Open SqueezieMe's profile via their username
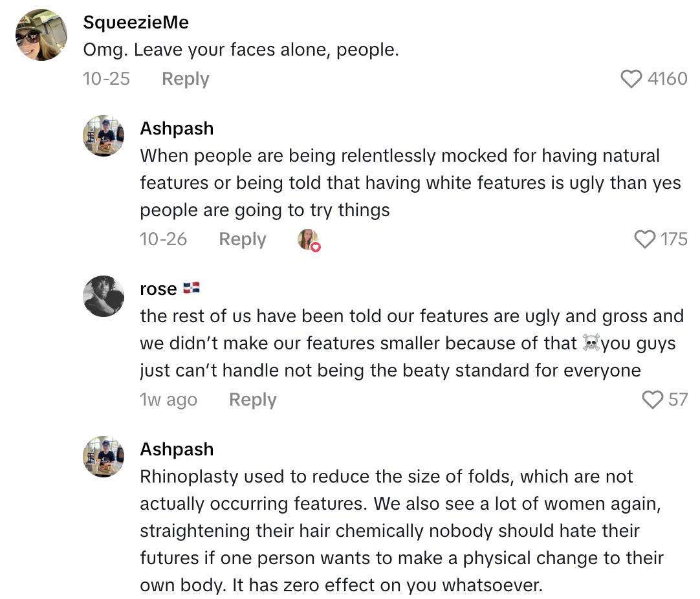 [135, 22]
